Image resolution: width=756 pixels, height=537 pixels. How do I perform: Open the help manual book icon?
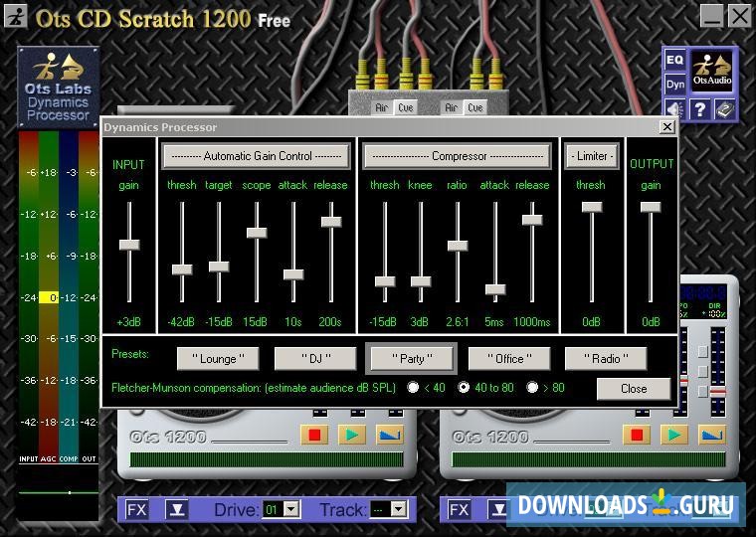click(724, 109)
